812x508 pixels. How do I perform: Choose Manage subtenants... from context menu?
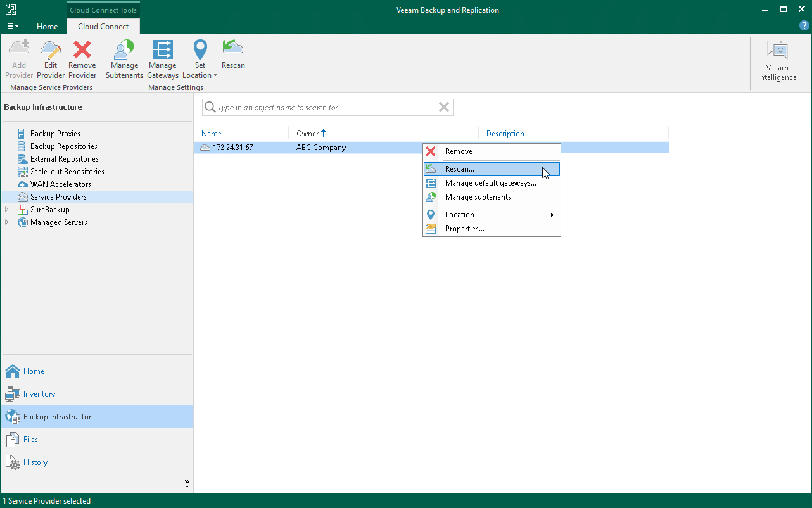(x=492, y=197)
